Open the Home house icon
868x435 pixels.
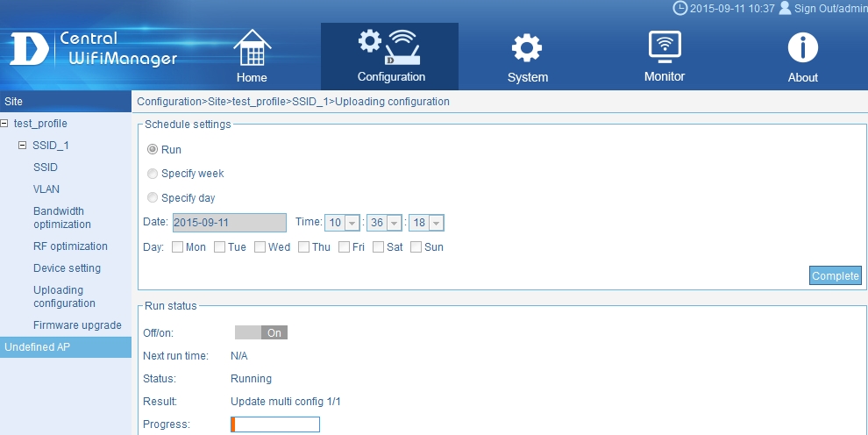click(252, 48)
